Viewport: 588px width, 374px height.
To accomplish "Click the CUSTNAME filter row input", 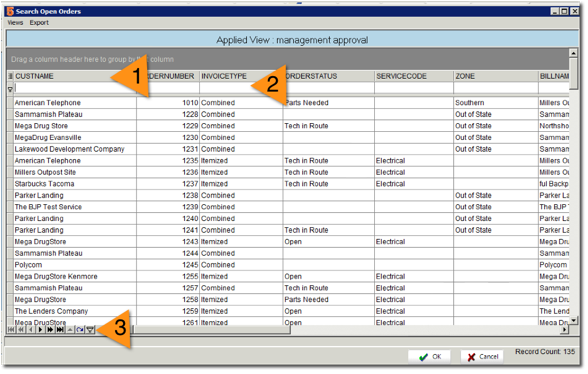I will click(x=75, y=89).
